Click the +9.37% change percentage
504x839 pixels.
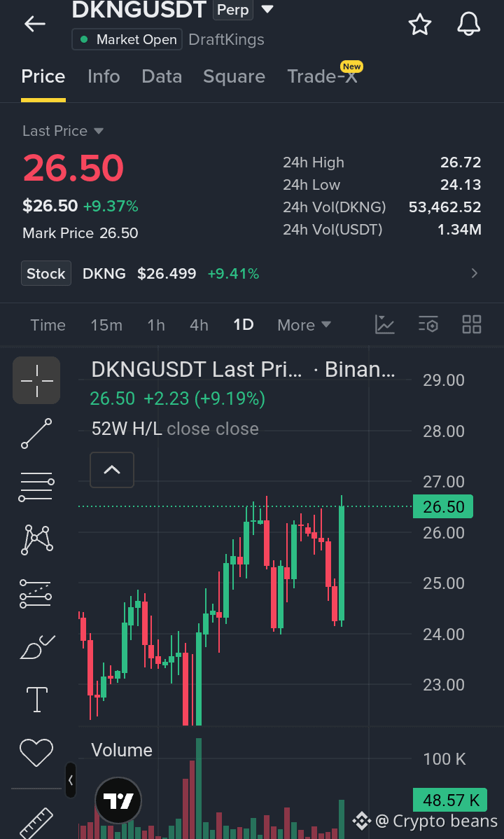click(x=111, y=206)
